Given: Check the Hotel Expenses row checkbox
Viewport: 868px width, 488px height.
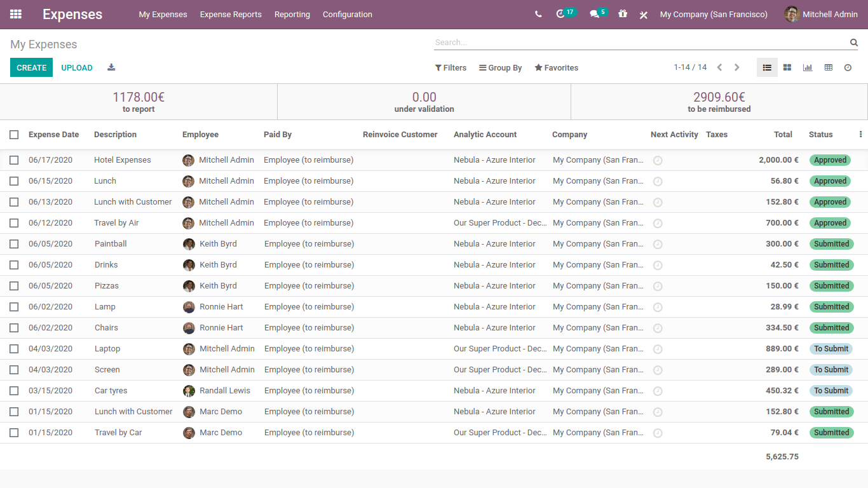Looking at the screenshot, I should pyautogui.click(x=14, y=160).
